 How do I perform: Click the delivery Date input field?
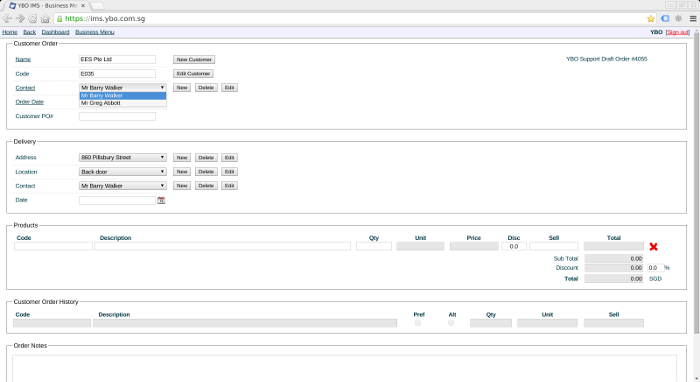(x=117, y=200)
